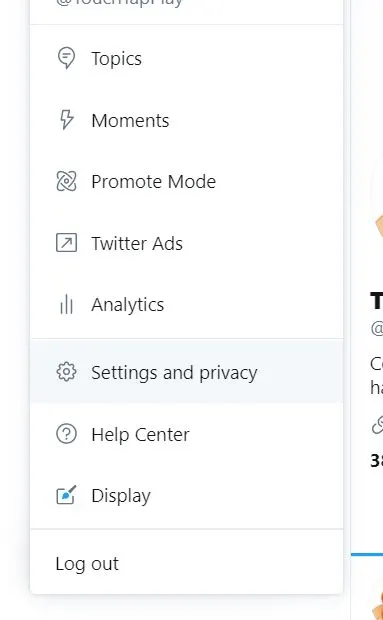383x620 pixels.
Task: Open Settings and privacy text
Action: (x=174, y=372)
